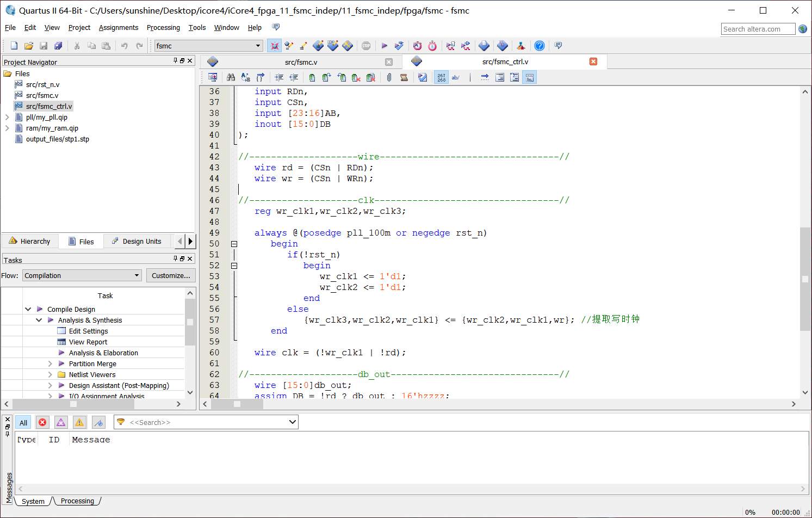Switch to the src/fsmc.v editor tab
The image size is (812, 518).
coord(301,62)
